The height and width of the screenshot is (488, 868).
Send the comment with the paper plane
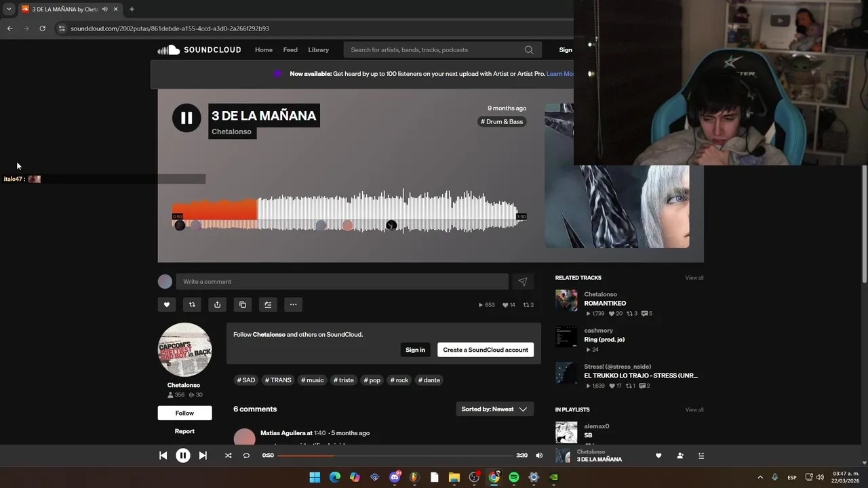[522, 281]
